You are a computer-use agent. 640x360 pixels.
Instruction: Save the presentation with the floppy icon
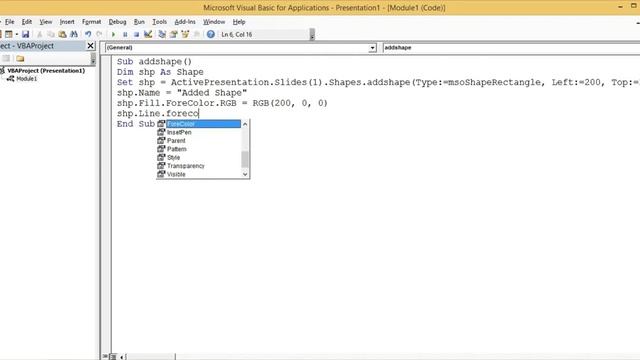click(x=25, y=34)
